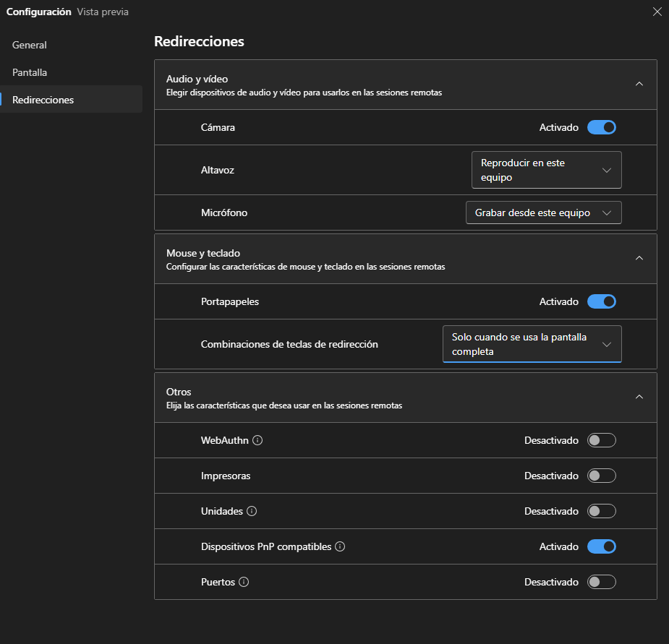Click the Puertos info icon
Screen dimensions: 669x644
click(244, 582)
